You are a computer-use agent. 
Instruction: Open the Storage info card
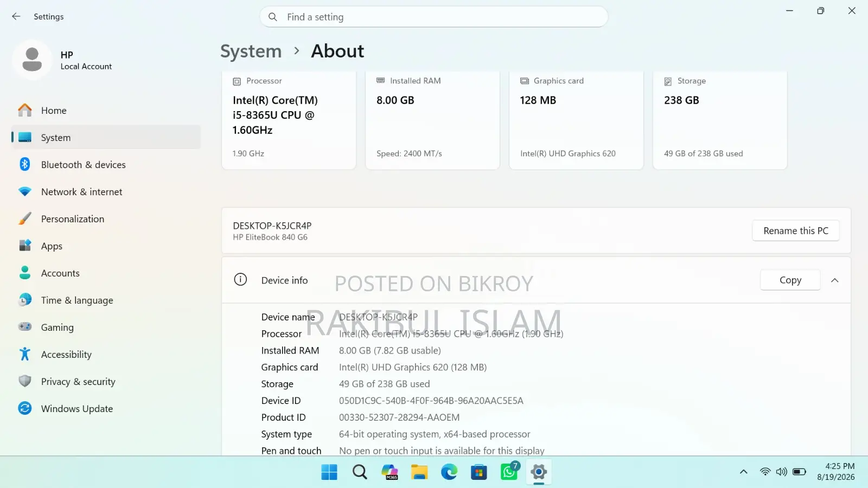pos(720,120)
